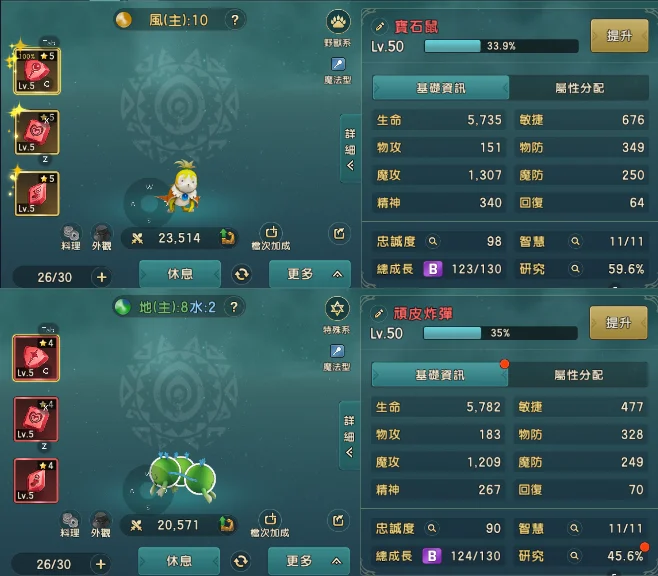Open the 外觀 appearance icon in the bottom panel

point(101,525)
